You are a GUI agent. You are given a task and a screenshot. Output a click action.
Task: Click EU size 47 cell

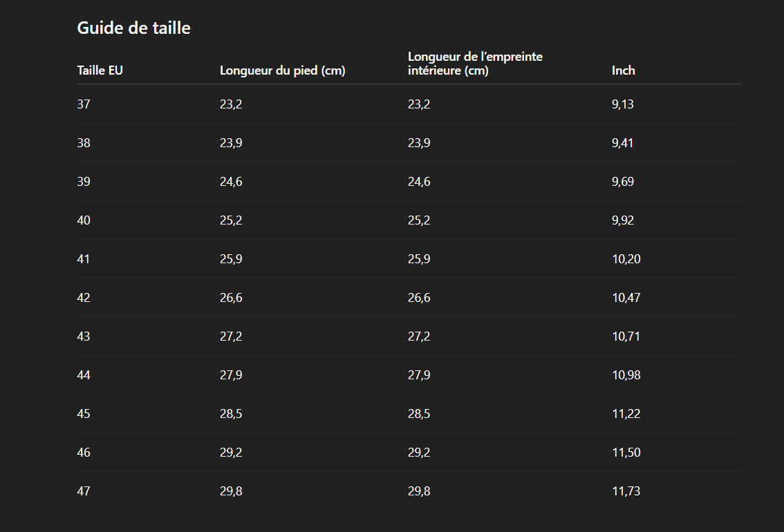pyautogui.click(x=84, y=491)
